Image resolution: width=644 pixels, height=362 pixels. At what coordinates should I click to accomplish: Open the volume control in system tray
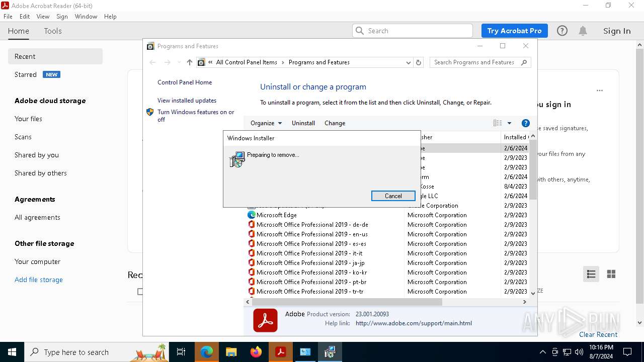(579, 352)
